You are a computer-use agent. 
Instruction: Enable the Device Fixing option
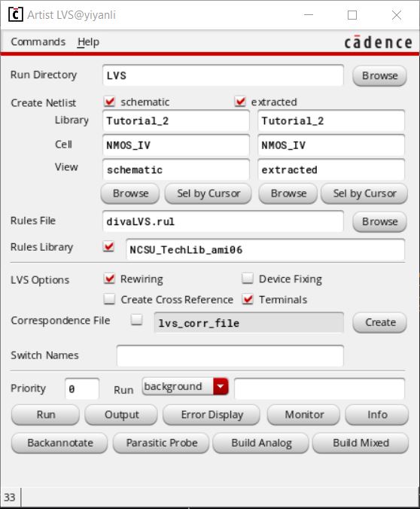coord(248,279)
